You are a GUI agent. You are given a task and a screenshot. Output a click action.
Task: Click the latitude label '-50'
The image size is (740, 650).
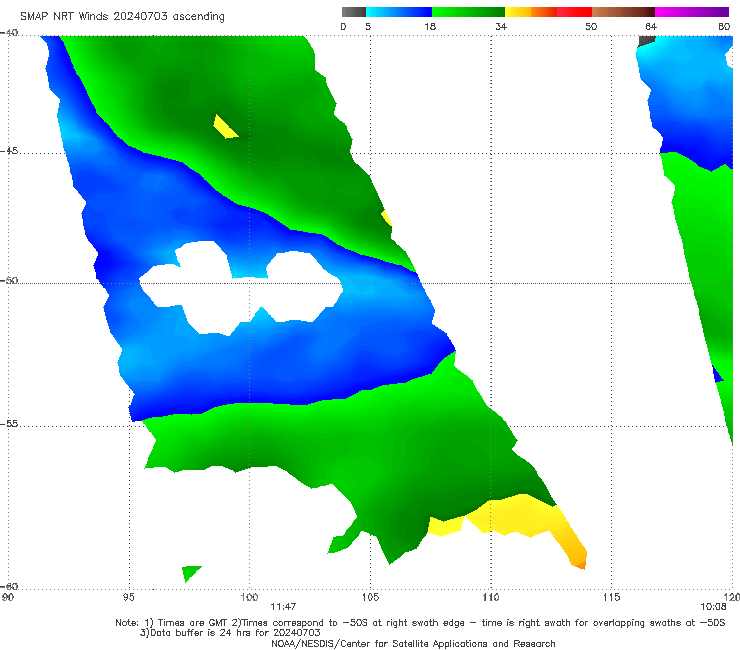click(x=9, y=280)
